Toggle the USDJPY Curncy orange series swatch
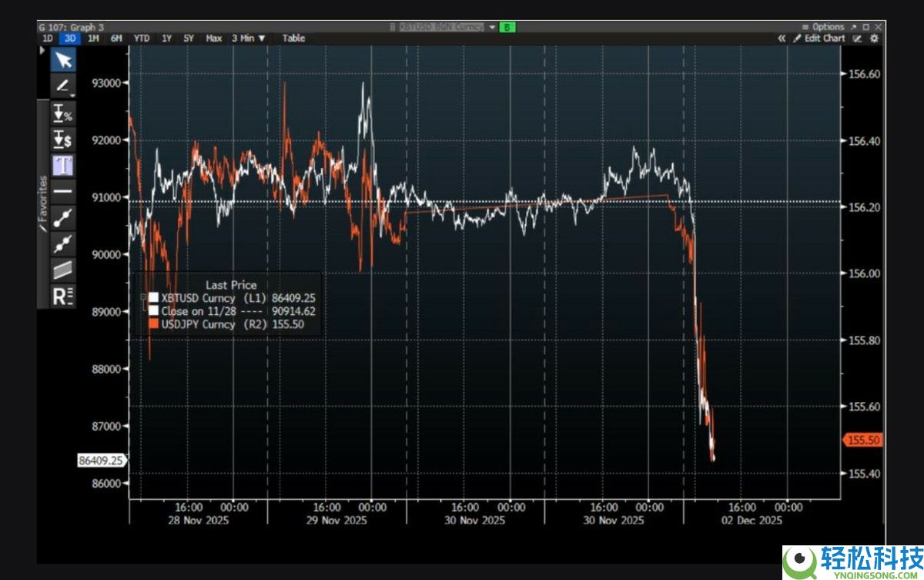 tap(154, 324)
